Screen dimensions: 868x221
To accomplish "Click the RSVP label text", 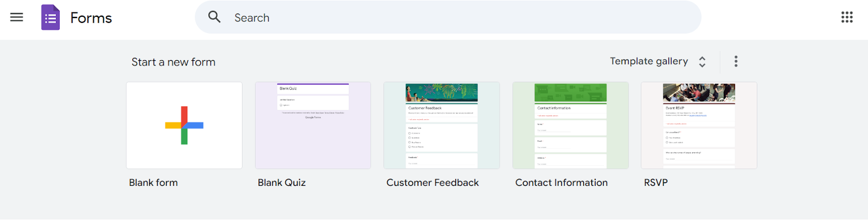I will click(656, 183).
